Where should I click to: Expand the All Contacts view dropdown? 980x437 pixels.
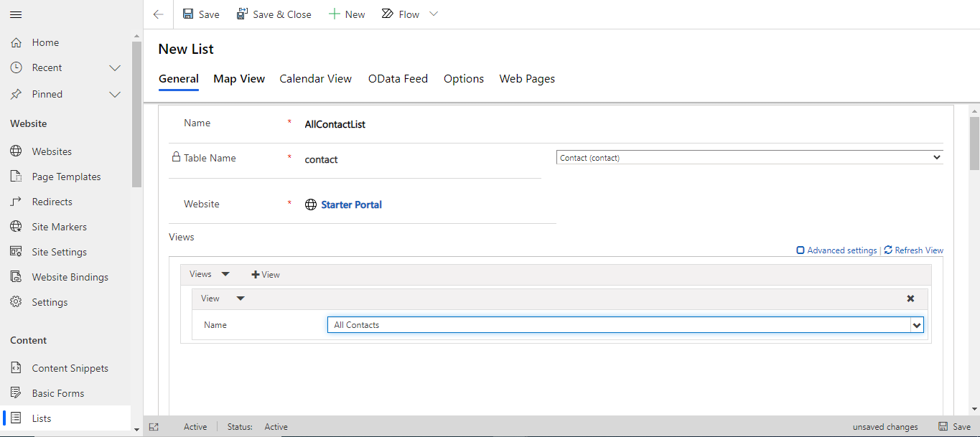pos(917,324)
